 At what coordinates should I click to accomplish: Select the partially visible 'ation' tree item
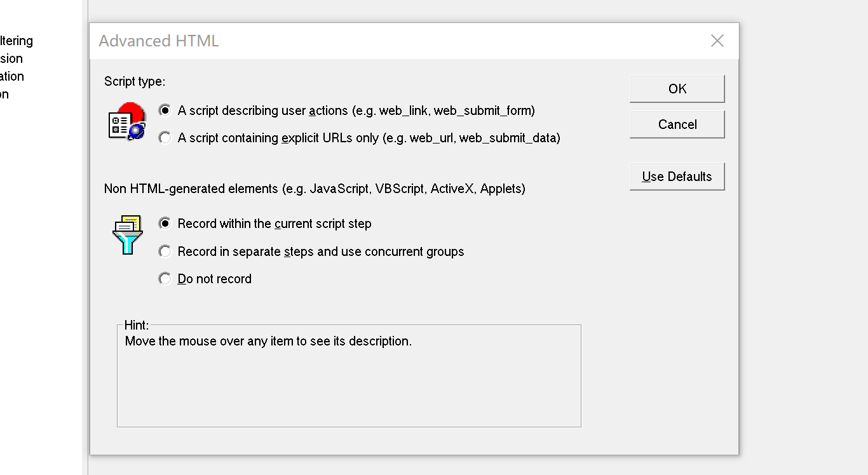[12, 76]
